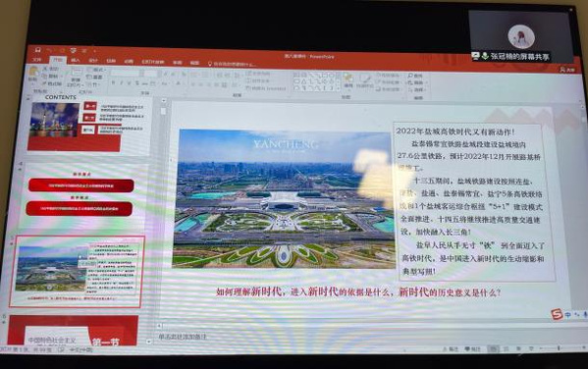Click the Paste icon in the ribbon
This screenshot has height=369, width=588.
point(33,74)
